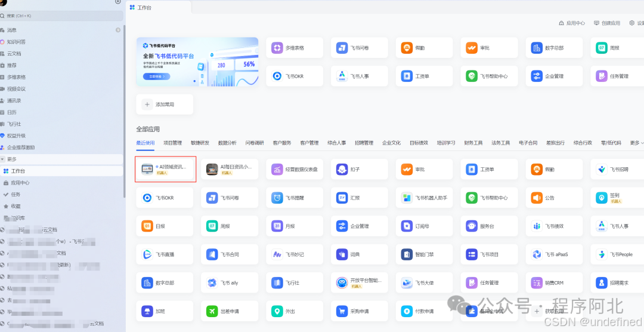Open the 月报 app
The height and width of the screenshot is (332, 644).
295,226
